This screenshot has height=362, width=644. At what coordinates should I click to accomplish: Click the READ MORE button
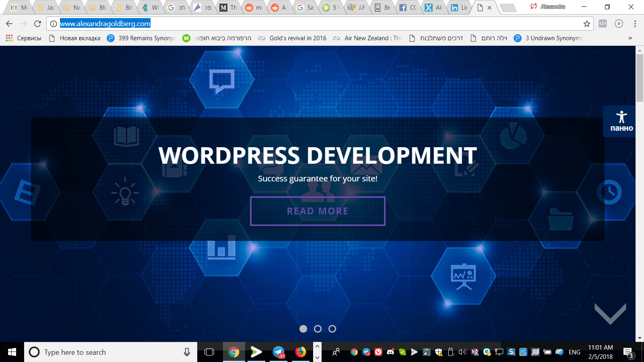pos(318,211)
